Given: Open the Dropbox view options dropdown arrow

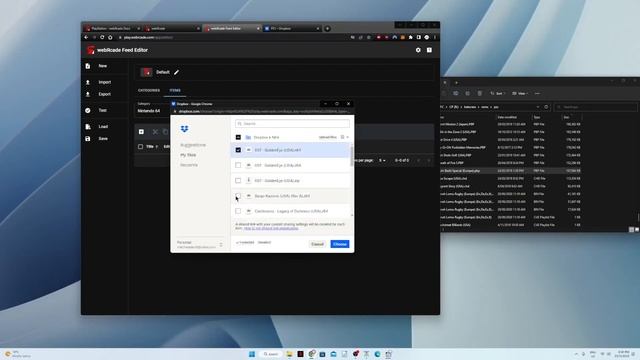Looking at the screenshot, I should pyautogui.click(x=347, y=137).
